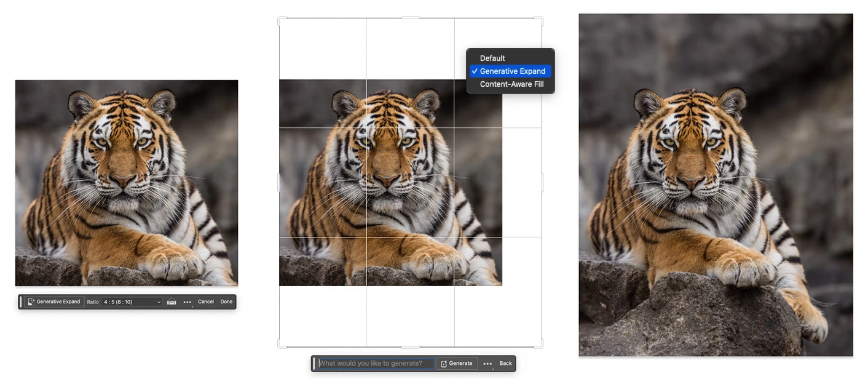The width and height of the screenshot is (868, 392).
Task: Click the original square tiger image
Action: coord(127,183)
